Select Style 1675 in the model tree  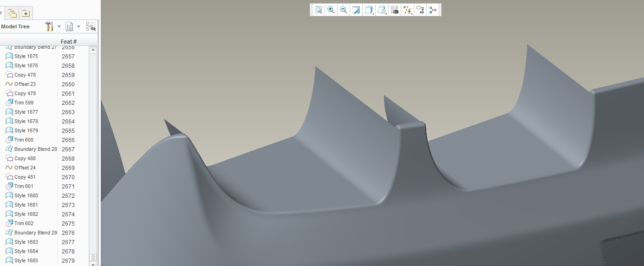click(26, 56)
